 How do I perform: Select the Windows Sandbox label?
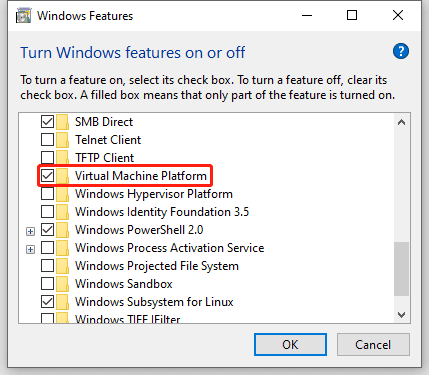tap(124, 284)
